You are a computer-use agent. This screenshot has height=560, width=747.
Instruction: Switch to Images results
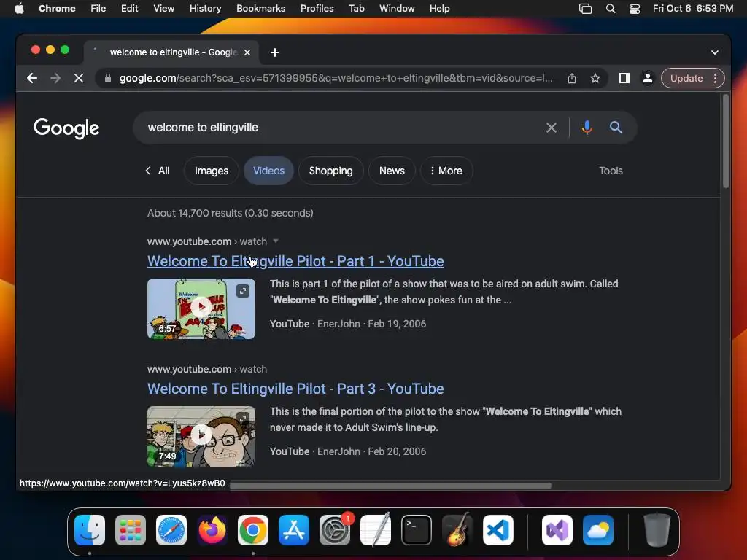click(x=211, y=171)
